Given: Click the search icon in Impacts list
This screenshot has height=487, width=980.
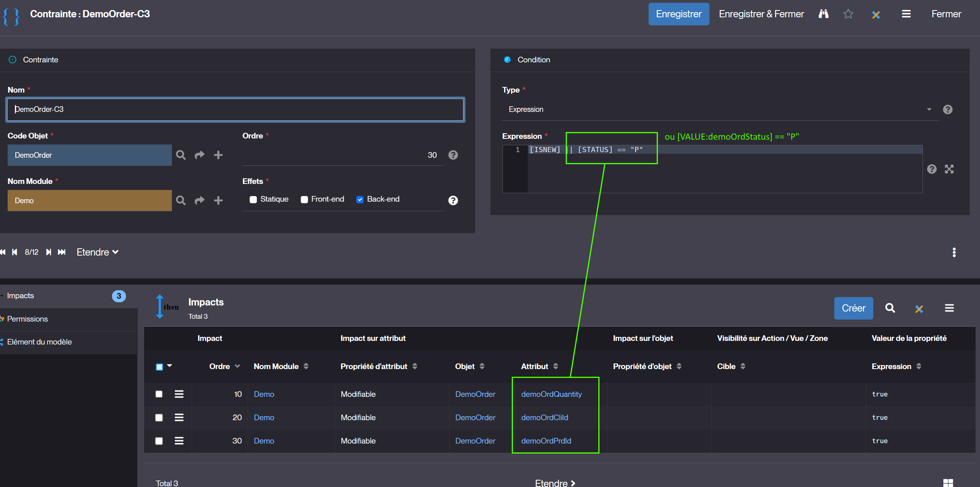Looking at the screenshot, I should (x=890, y=308).
